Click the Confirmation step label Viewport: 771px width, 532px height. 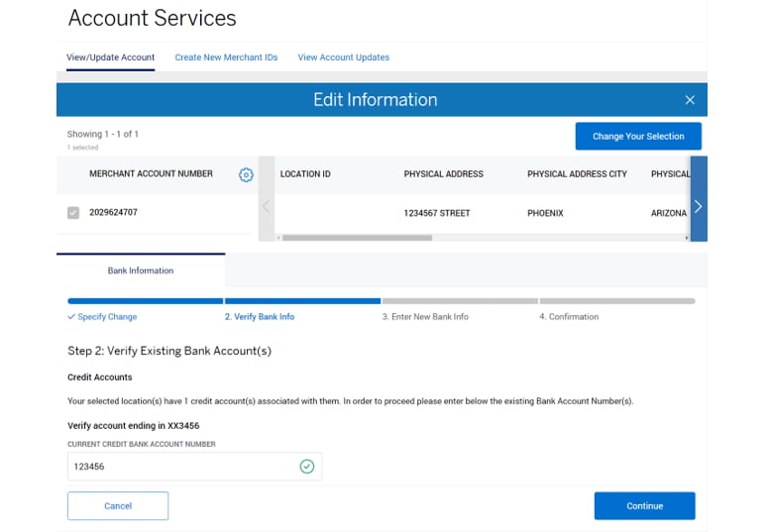(569, 317)
